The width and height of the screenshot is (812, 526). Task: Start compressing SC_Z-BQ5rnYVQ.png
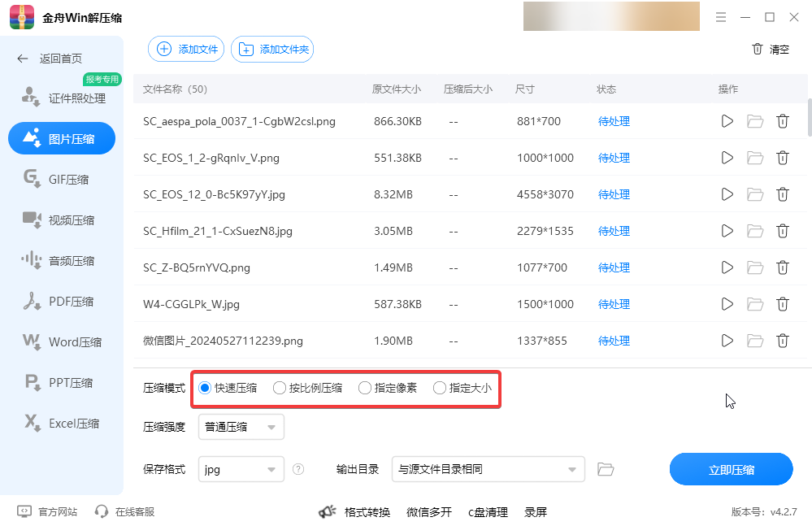pos(727,267)
